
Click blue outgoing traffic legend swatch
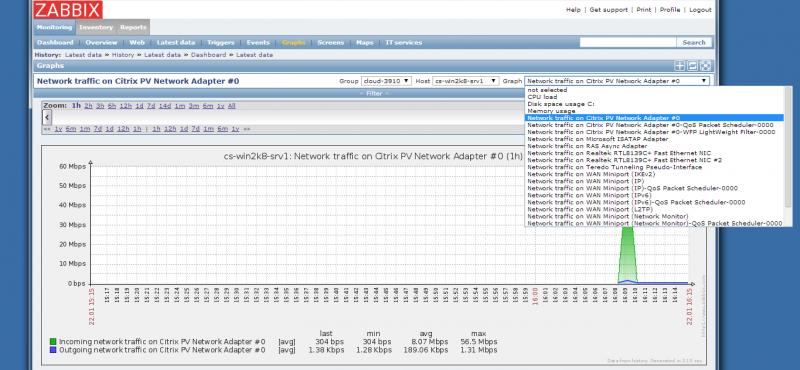pyautogui.click(x=53, y=350)
